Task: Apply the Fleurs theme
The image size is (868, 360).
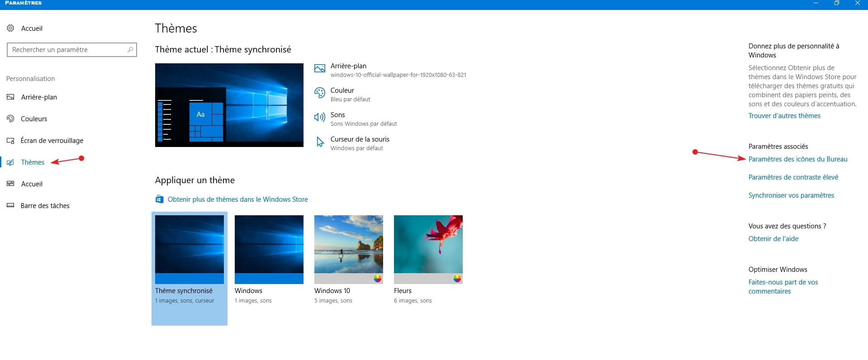Action: [428, 250]
